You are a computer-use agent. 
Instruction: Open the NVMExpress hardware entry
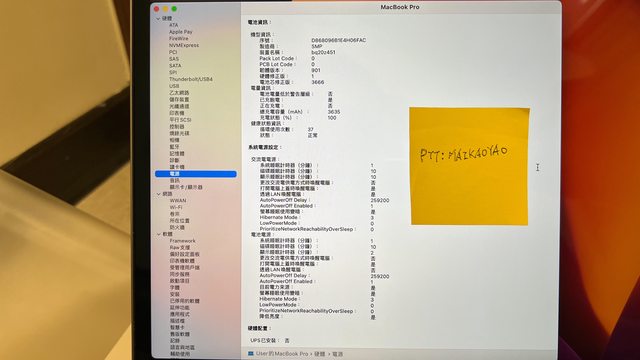[184, 45]
